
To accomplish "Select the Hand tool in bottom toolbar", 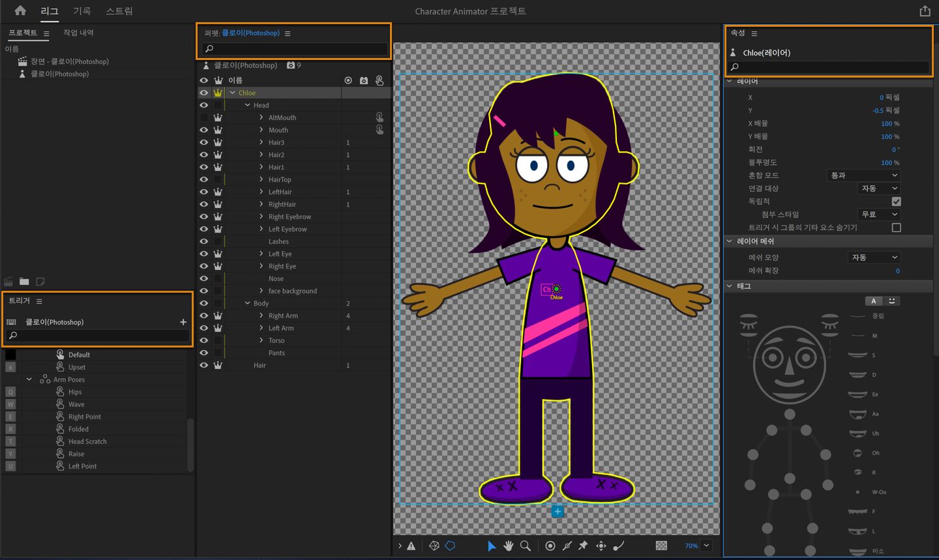I will tap(508, 546).
